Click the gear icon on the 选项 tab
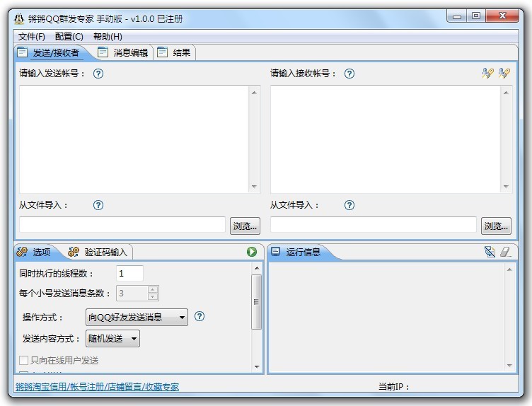Viewport: 532px width, 406px height. [22, 252]
